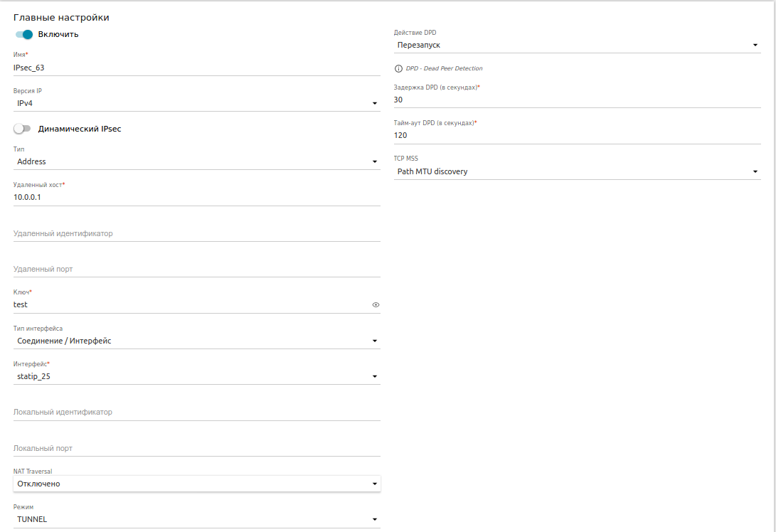The image size is (776, 532).
Task: Focus the Локальный идентификатор field
Action: (196, 412)
